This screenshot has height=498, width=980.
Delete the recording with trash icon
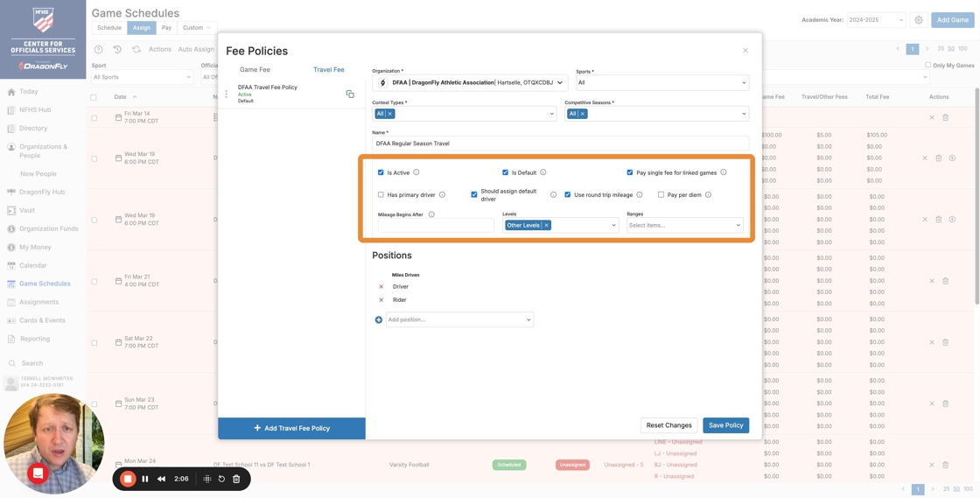tap(236, 479)
